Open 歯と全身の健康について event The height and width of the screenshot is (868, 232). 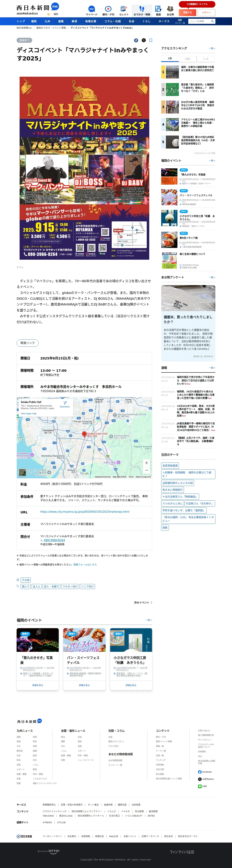click(188, 260)
